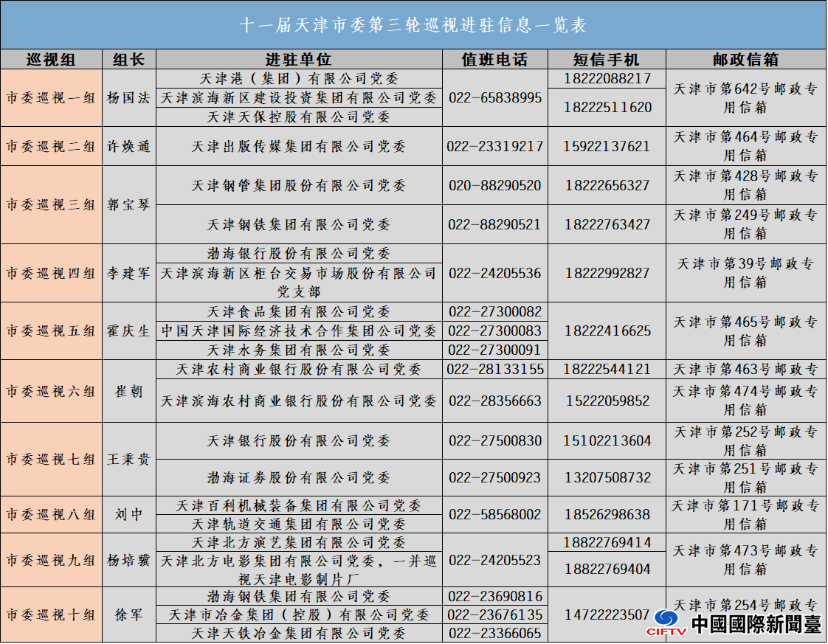Select group leader name "许焕通"
The image size is (828, 644).
coord(129,146)
